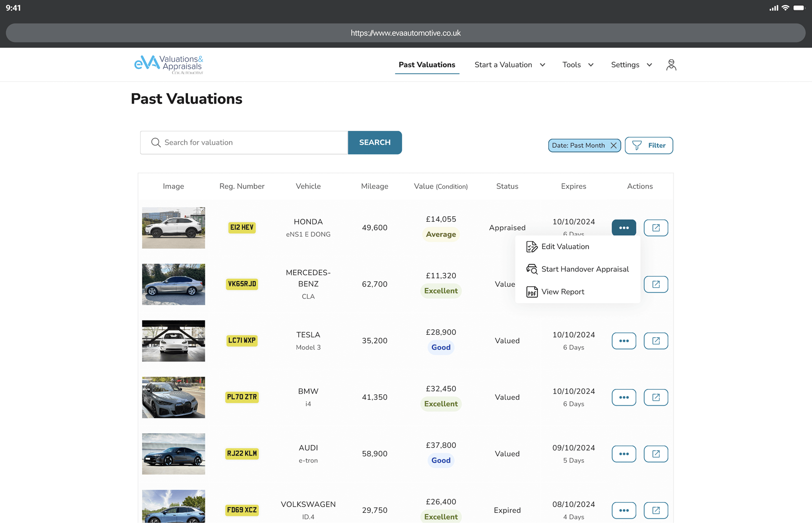Focus the Search for valuation field
Image resolution: width=812 pixels, height=523 pixels.
click(x=244, y=142)
